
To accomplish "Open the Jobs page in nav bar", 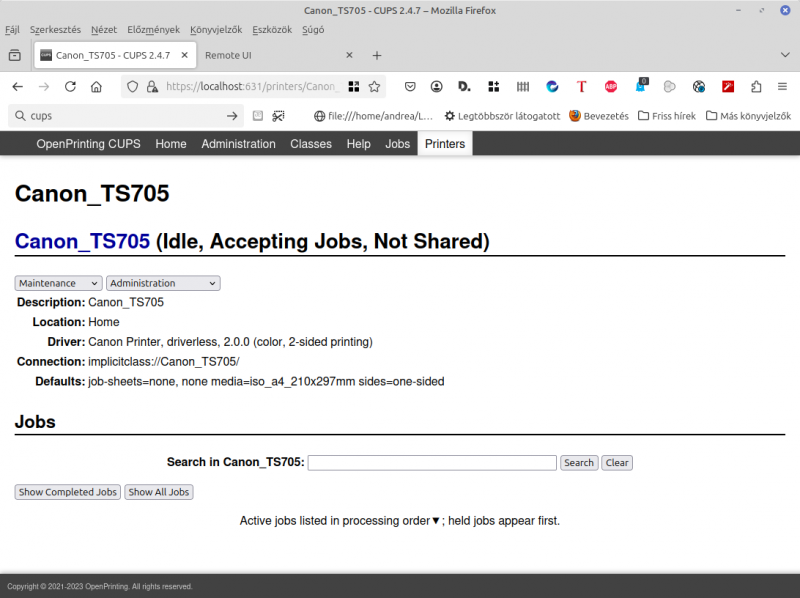I will (397, 144).
